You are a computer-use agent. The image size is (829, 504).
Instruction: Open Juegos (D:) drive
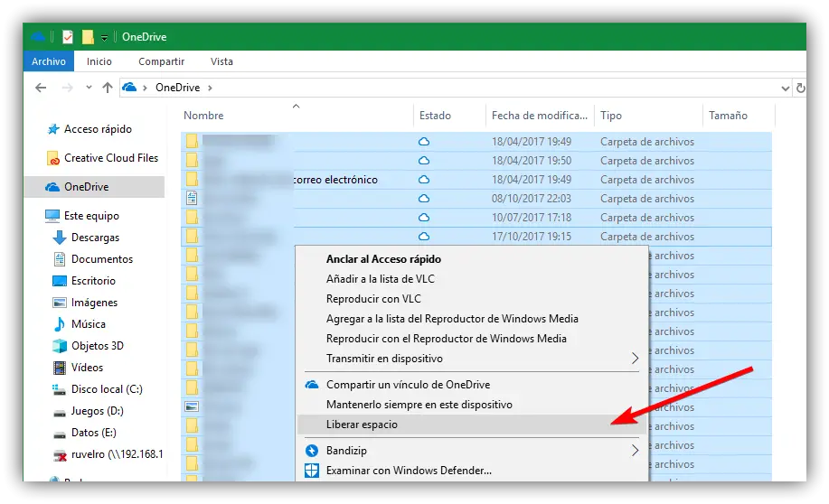[98, 410]
